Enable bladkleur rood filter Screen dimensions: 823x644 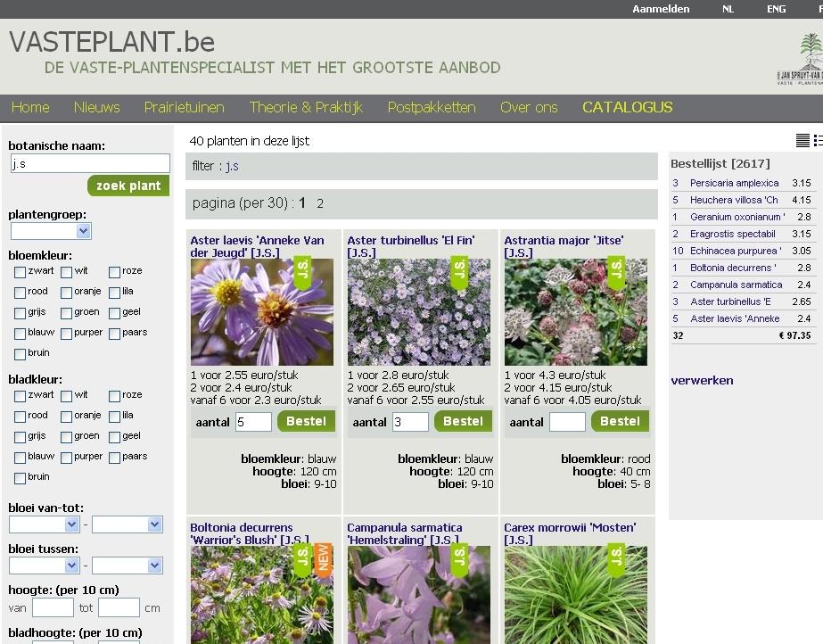[20, 417]
